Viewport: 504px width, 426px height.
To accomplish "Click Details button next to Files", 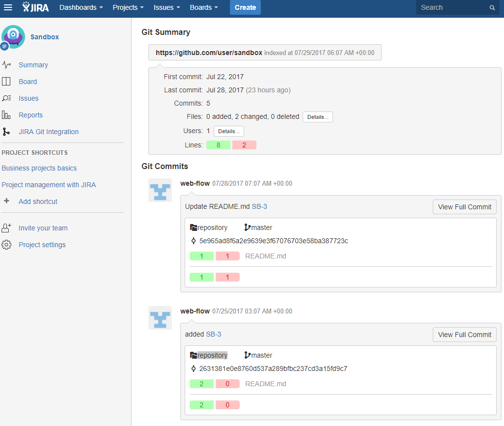I will [317, 117].
